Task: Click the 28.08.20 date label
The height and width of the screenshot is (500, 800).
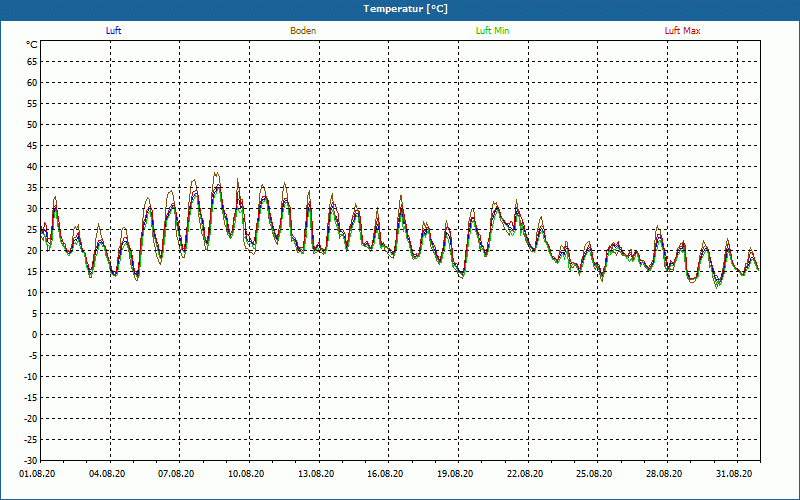Action: (664, 474)
